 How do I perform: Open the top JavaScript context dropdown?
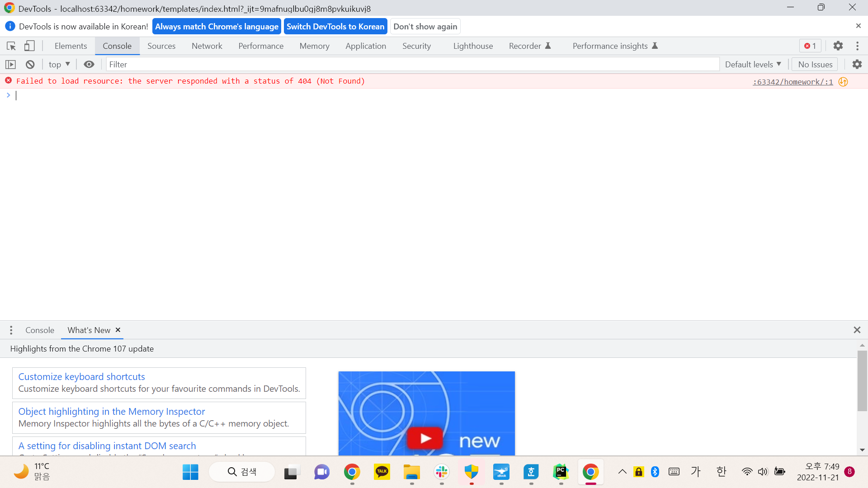59,65
